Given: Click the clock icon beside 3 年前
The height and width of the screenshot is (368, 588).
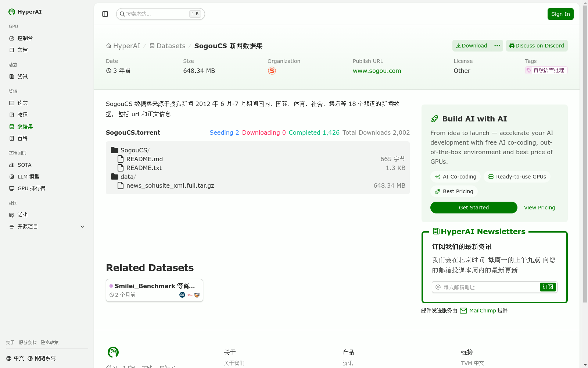Looking at the screenshot, I should pyautogui.click(x=109, y=71).
